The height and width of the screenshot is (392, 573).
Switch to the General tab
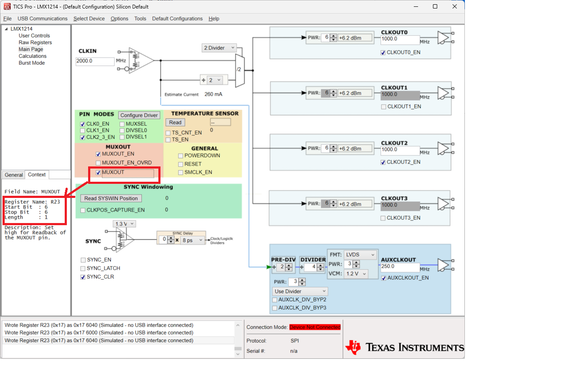pos(14,175)
